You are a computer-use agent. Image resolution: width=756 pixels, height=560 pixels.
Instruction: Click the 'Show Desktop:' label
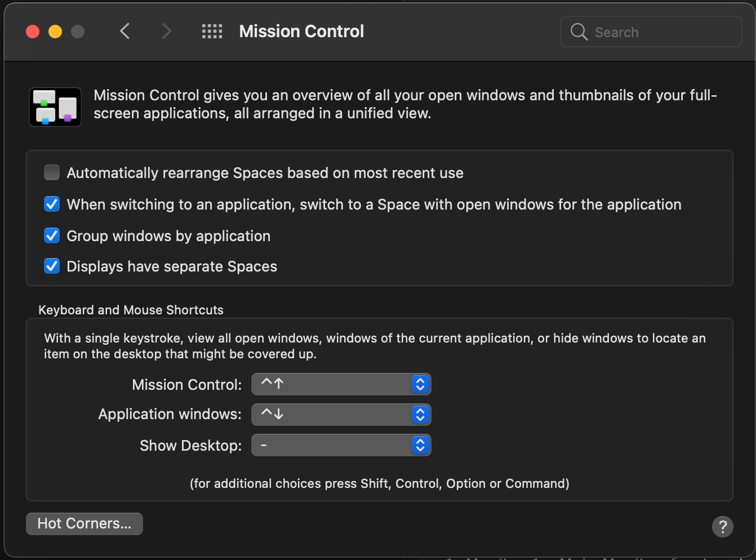point(191,446)
